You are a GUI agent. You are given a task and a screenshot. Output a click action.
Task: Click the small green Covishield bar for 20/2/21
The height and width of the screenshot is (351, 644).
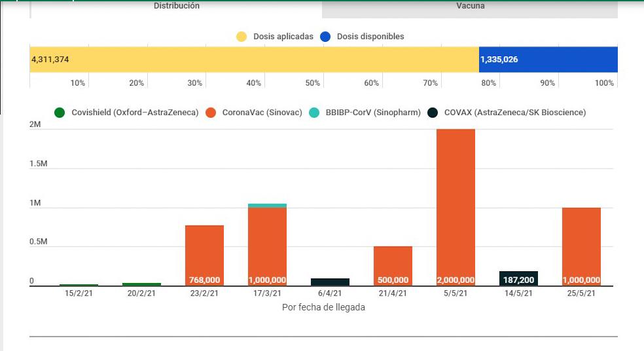[x=141, y=284]
